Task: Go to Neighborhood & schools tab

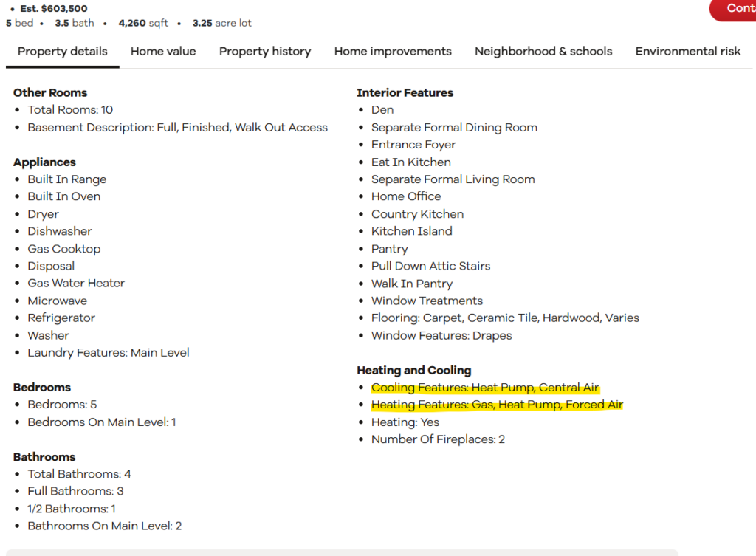Action: 543,51
